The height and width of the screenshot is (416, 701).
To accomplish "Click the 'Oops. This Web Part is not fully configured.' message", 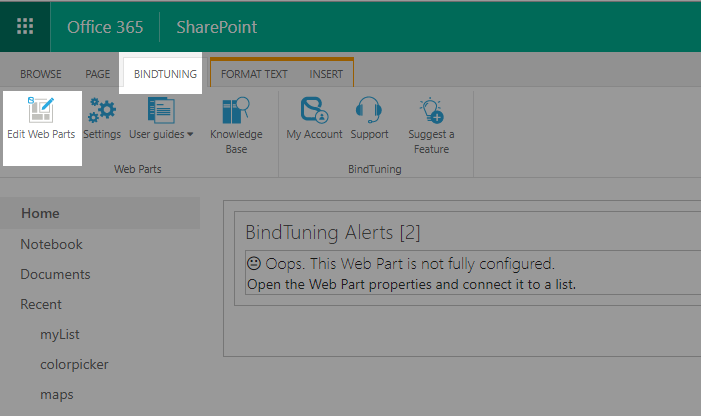I will point(401,264).
